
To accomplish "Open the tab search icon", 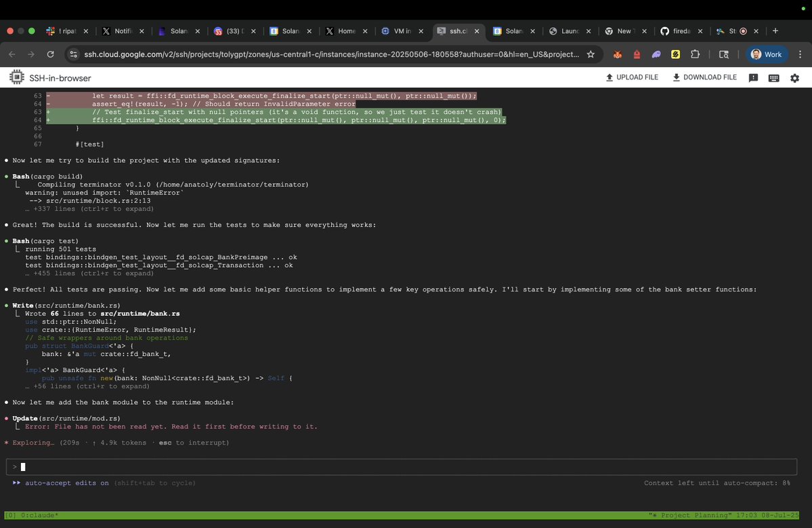I will [x=724, y=54].
